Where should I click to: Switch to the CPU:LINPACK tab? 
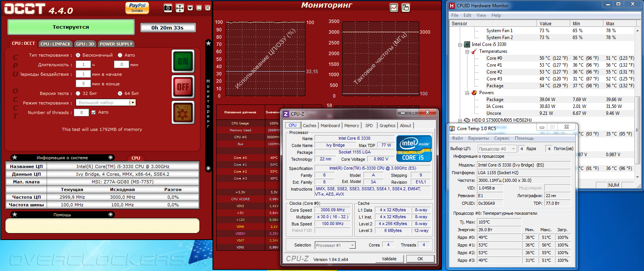point(55,44)
